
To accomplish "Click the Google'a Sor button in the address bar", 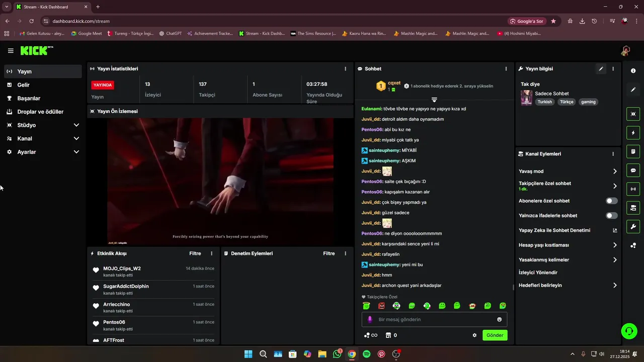I will (527, 21).
